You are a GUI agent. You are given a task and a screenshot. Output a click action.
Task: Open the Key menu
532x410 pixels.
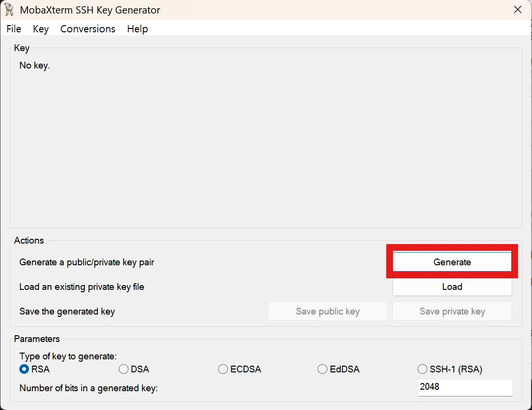pos(41,29)
